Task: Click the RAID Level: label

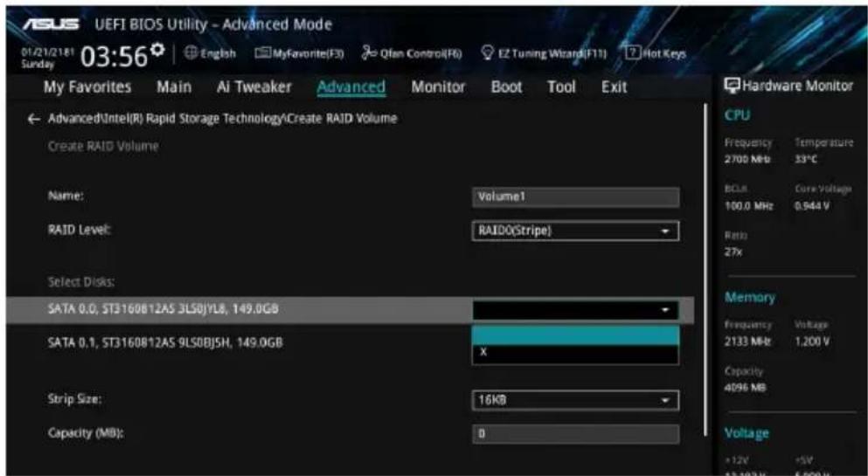Action: [80, 231]
